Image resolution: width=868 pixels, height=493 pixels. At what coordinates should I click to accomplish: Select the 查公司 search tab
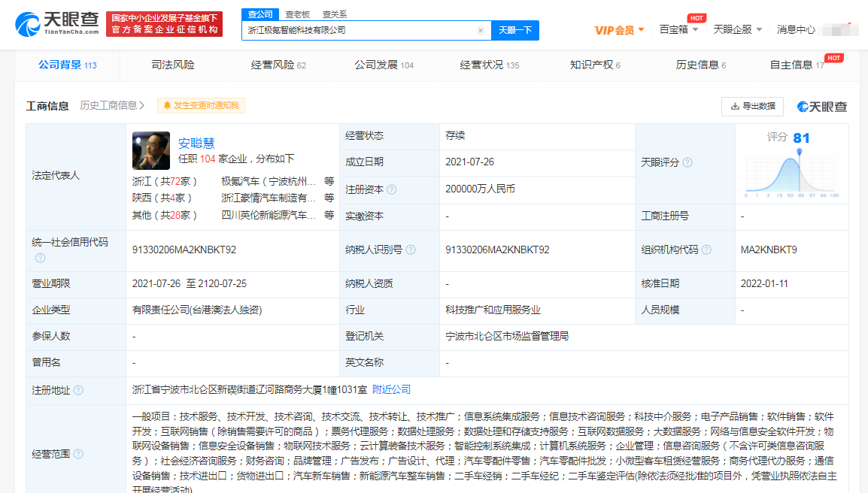260,14
